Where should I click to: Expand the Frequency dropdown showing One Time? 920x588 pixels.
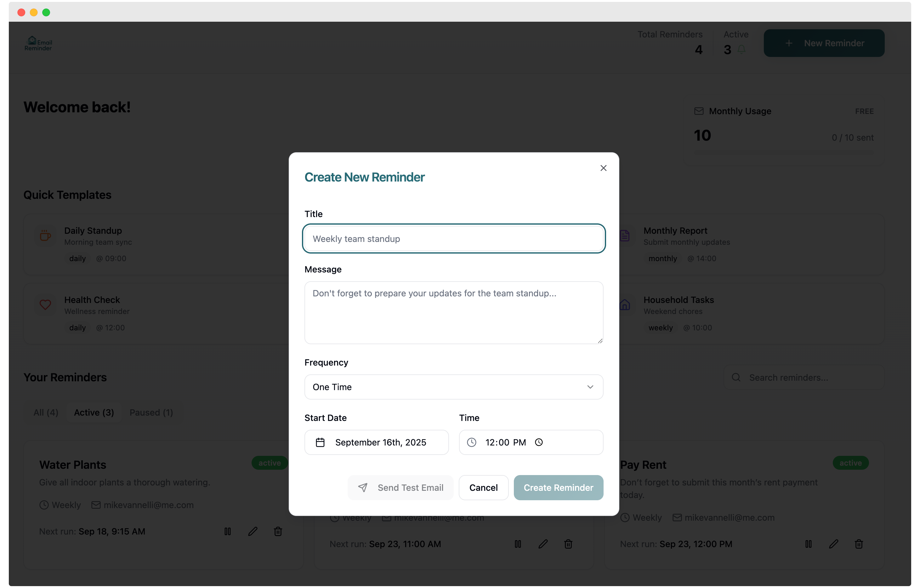click(453, 387)
